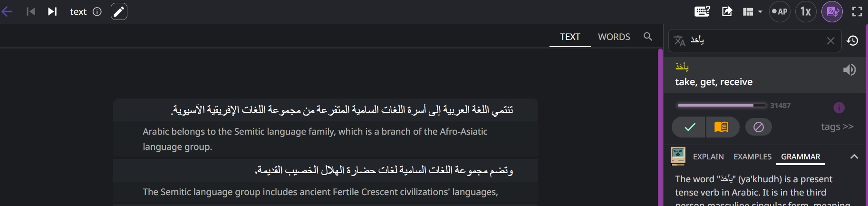
Task: Open the layout dropdown arrow
Action: tap(760, 12)
